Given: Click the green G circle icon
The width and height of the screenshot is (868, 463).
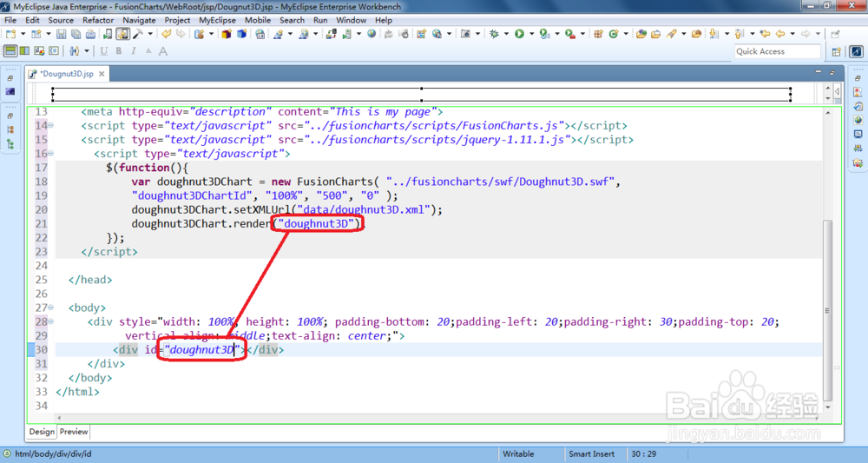Looking at the screenshot, I should click(614, 35).
